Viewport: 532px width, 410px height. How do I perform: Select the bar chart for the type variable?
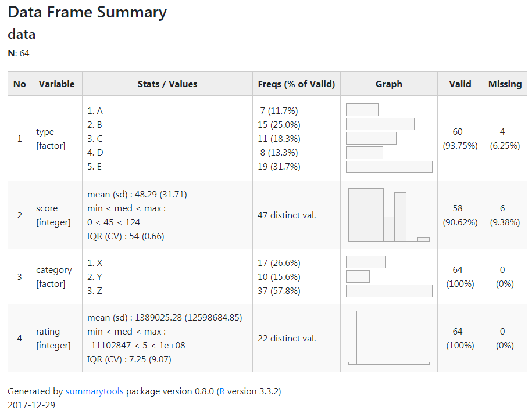pyautogui.click(x=388, y=138)
